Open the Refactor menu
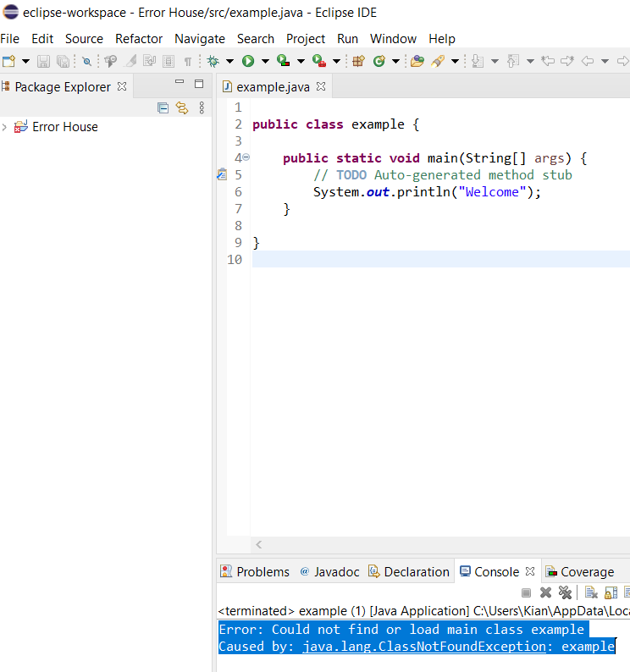 pyautogui.click(x=139, y=39)
